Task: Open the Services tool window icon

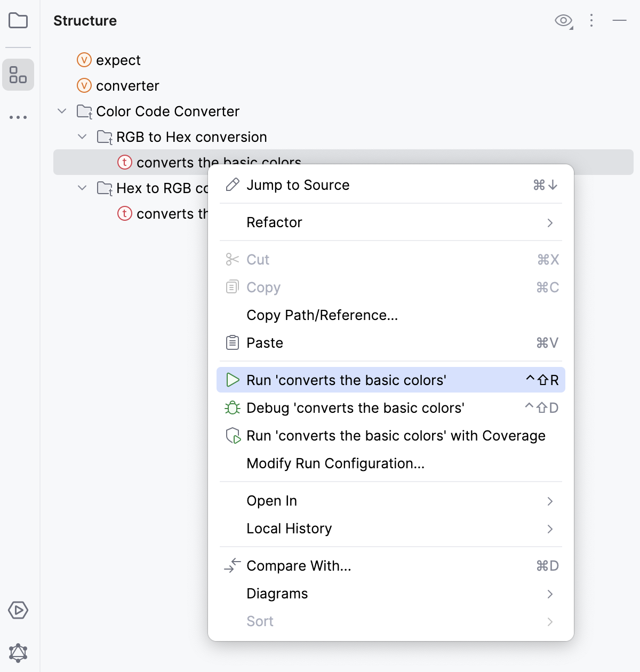Action: tap(18, 611)
